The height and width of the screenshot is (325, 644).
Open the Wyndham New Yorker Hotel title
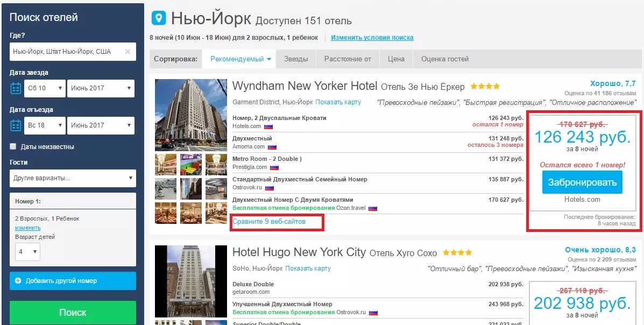(305, 86)
